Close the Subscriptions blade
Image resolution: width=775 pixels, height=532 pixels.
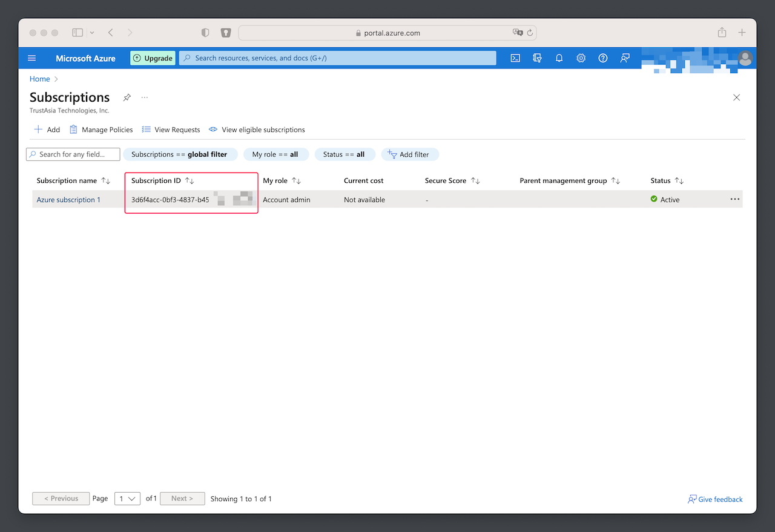point(736,97)
